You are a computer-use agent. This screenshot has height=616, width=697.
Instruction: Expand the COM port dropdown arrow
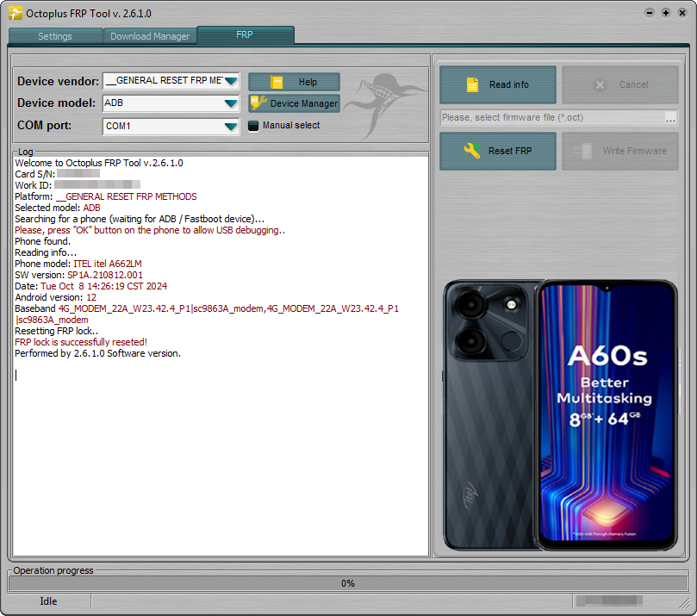(x=231, y=127)
